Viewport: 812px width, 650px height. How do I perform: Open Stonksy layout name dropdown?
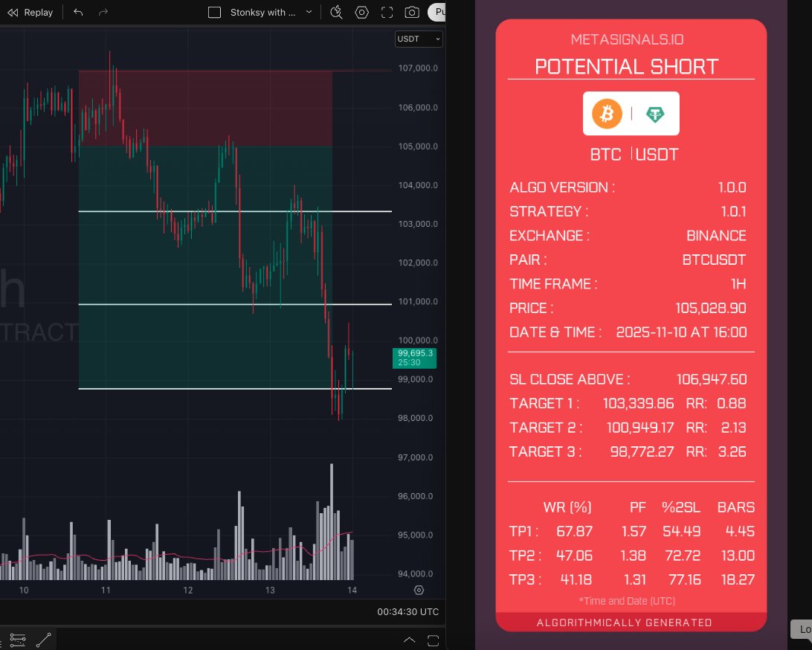click(x=309, y=12)
